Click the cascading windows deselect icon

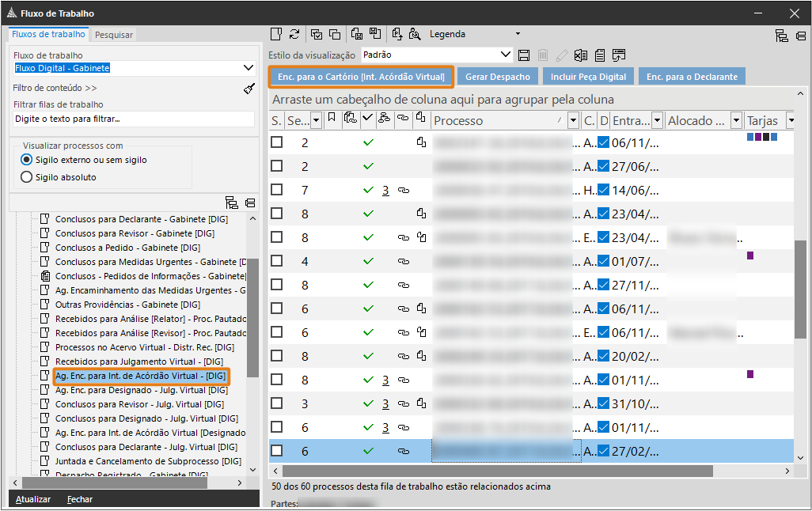click(x=335, y=34)
